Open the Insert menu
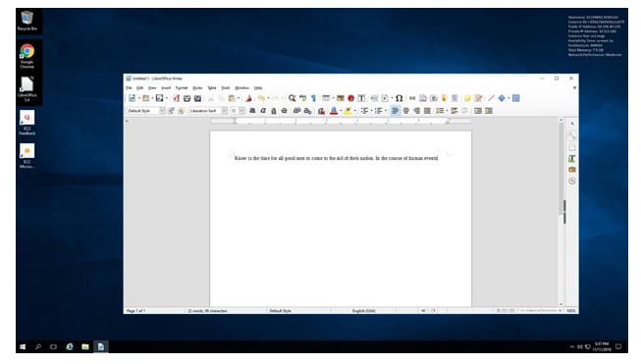Screen dimensions: 641x364 [x=166, y=88]
